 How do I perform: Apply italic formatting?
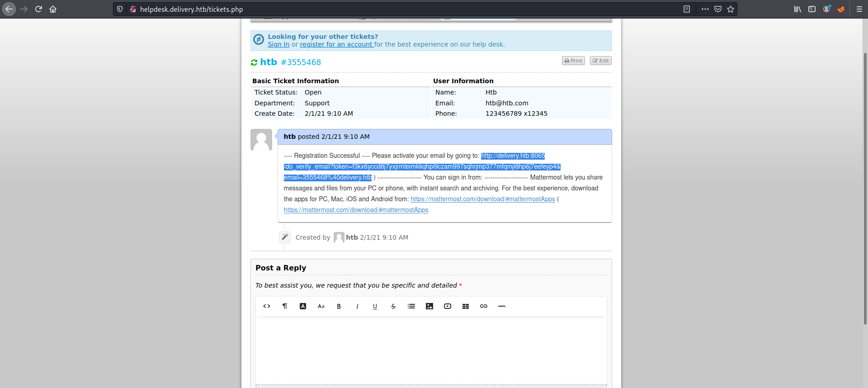pos(357,306)
